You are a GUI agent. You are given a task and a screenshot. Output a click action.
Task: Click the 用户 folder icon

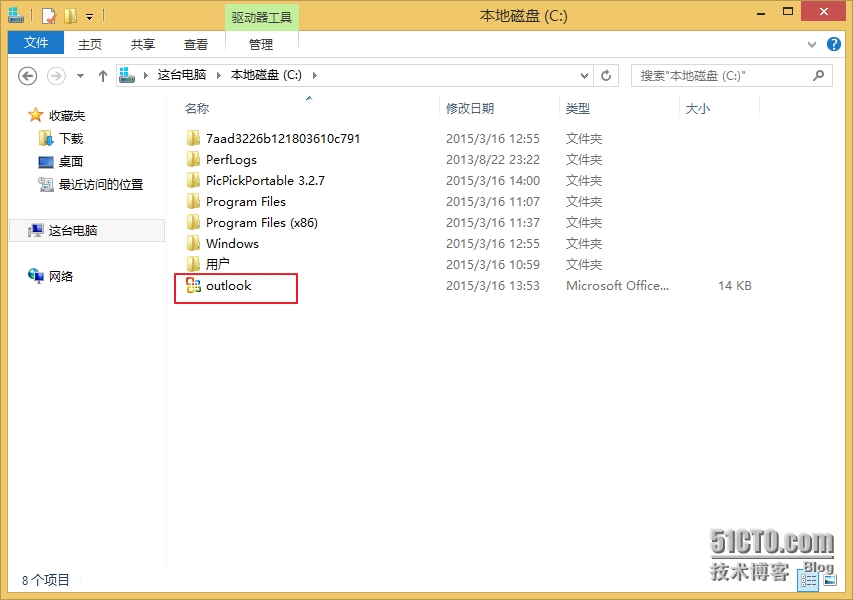193,264
